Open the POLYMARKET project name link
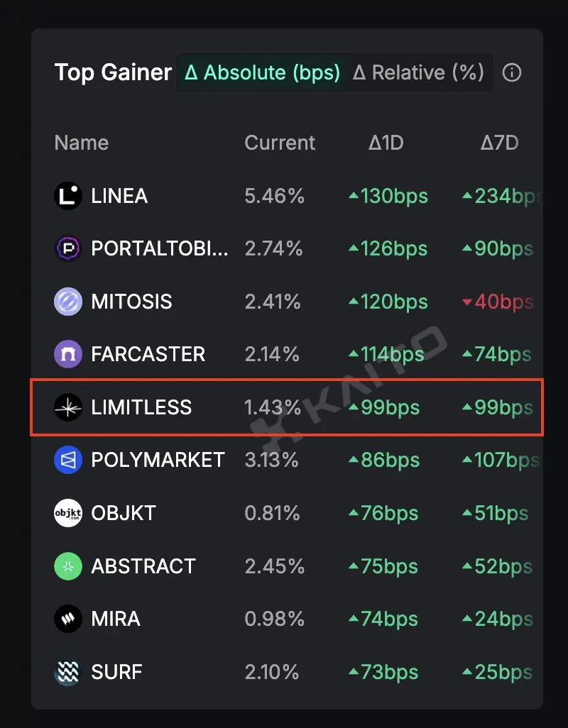 [158, 460]
